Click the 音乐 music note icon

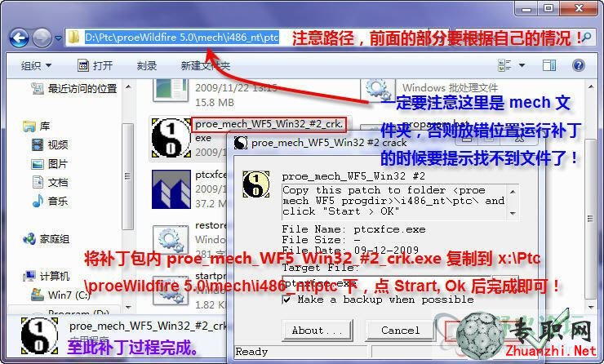[38, 201]
